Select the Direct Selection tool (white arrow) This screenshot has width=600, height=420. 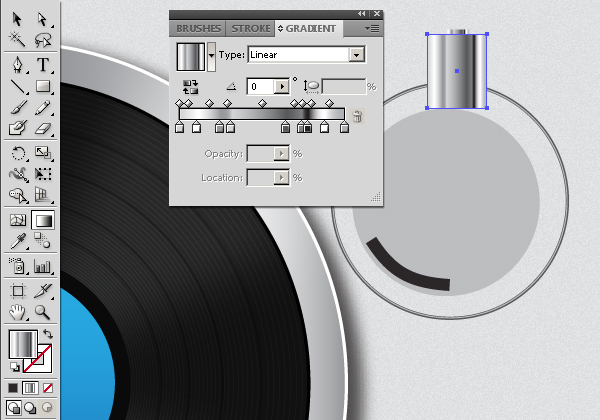[x=42, y=19]
